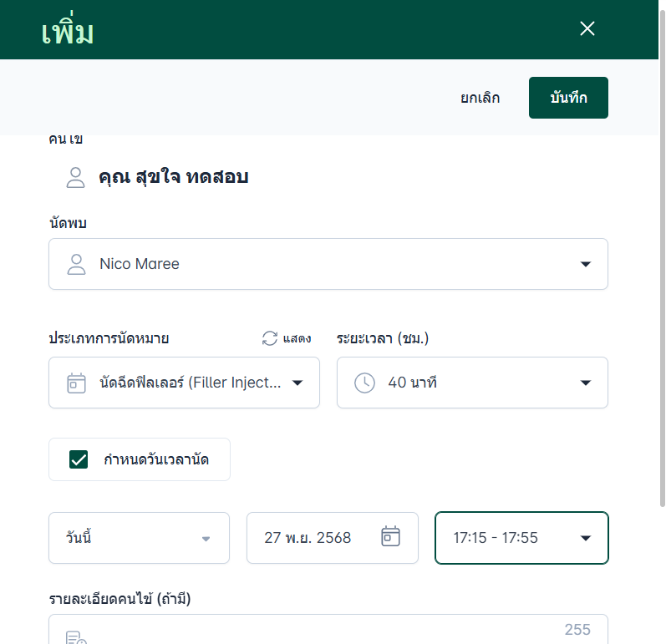Click the clock icon in duration field
Image resolution: width=666 pixels, height=644 pixels.
pyautogui.click(x=365, y=383)
